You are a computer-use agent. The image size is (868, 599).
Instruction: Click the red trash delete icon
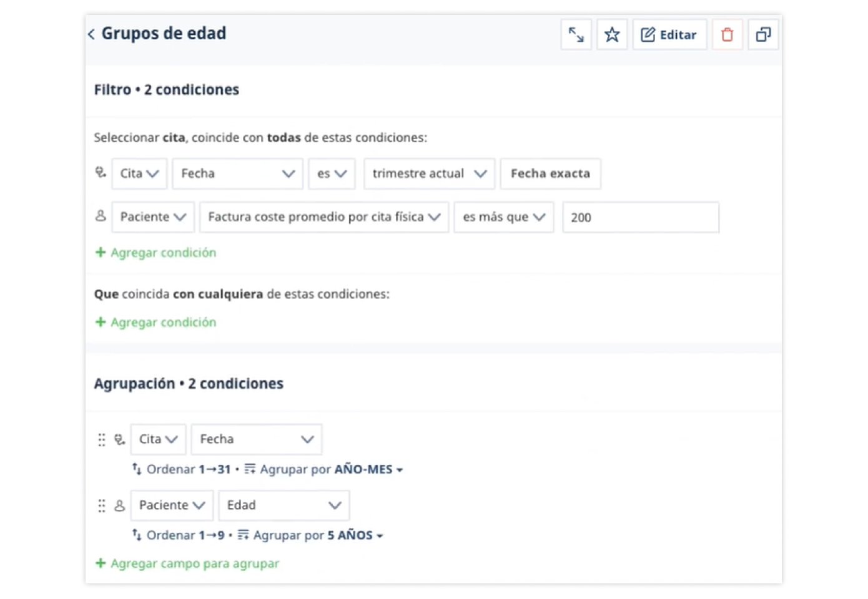click(x=727, y=34)
